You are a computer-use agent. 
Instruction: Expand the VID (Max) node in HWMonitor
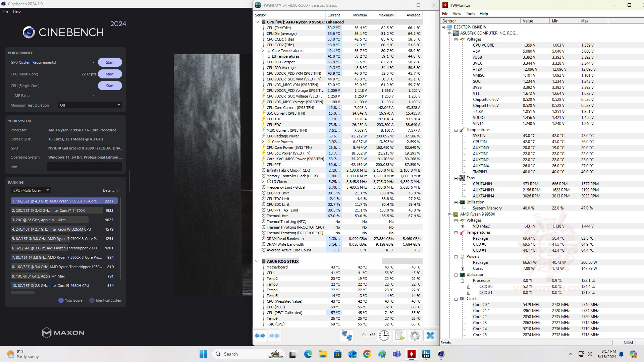pos(462,226)
